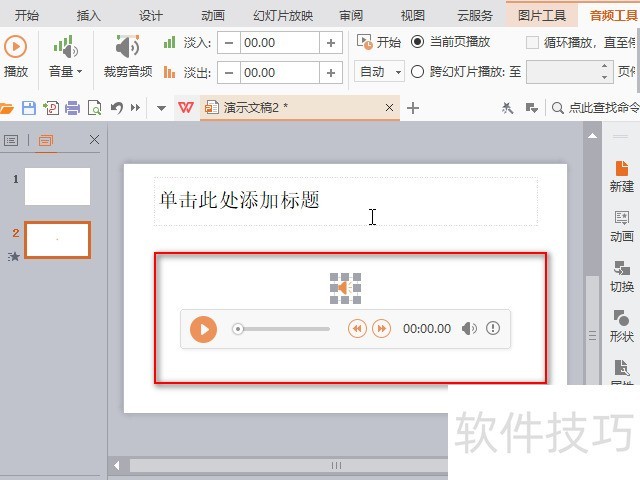Click the fast-forward button in audio player
640x480 pixels.
coord(382,329)
